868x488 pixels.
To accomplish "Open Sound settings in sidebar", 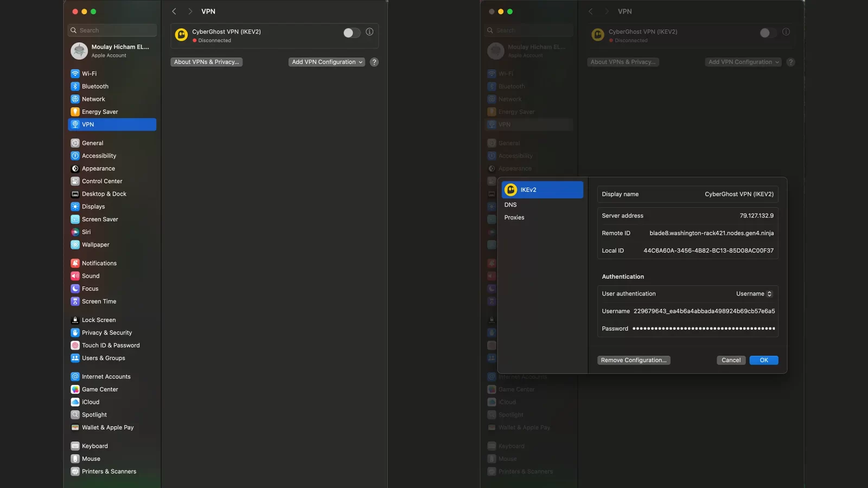I will 112,276.
